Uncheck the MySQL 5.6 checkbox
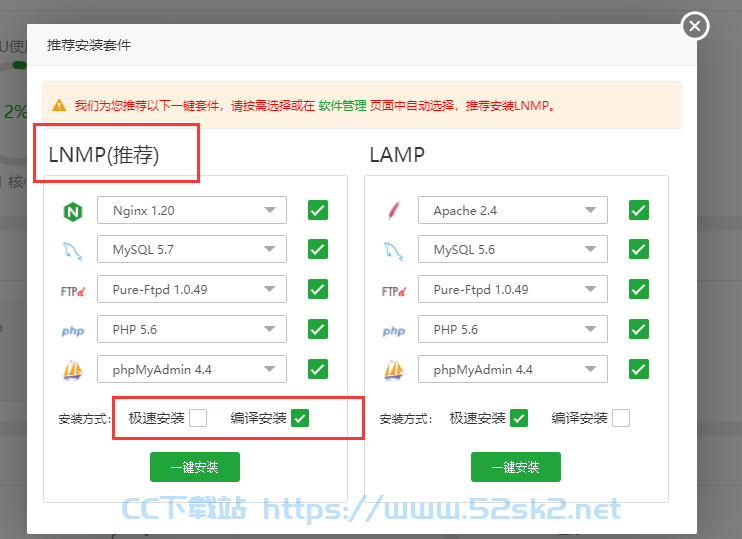 point(639,249)
